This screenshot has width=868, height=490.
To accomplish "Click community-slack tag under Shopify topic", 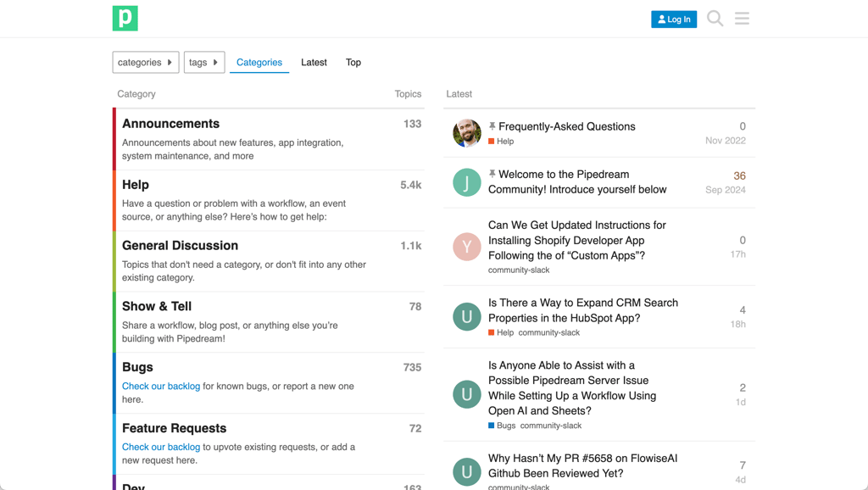I will tap(519, 270).
